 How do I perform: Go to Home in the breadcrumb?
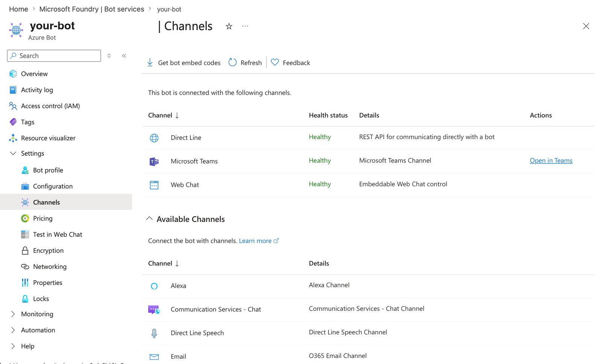18,9
